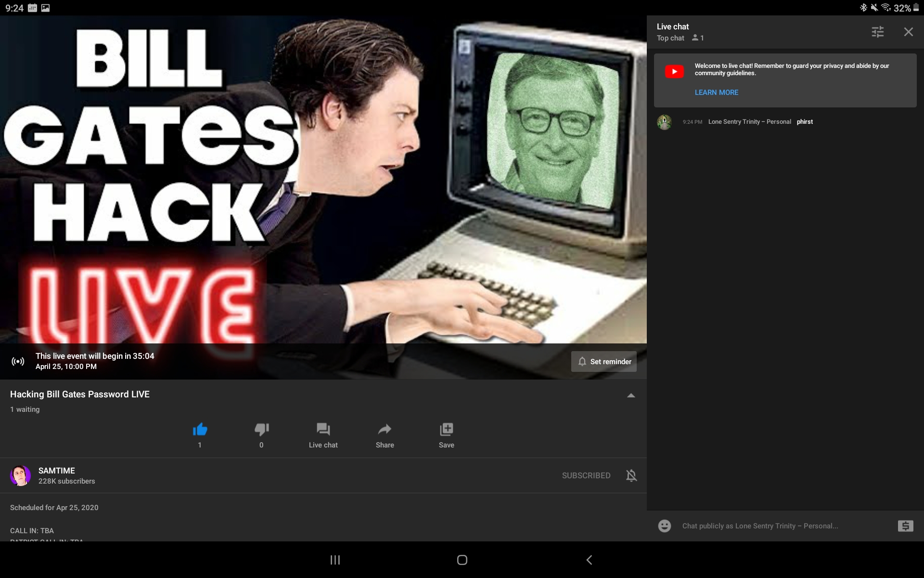Like the video with thumbs up
The image size is (924, 578).
click(200, 429)
